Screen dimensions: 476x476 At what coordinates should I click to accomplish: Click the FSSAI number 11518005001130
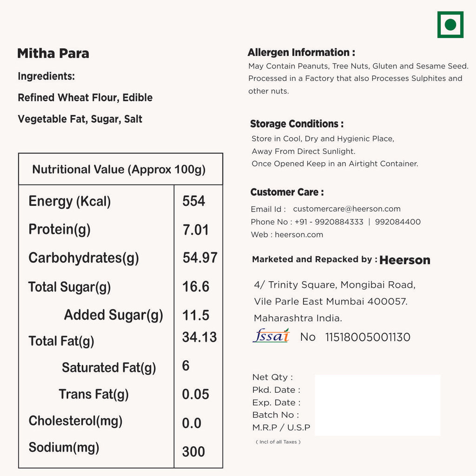coord(368,337)
